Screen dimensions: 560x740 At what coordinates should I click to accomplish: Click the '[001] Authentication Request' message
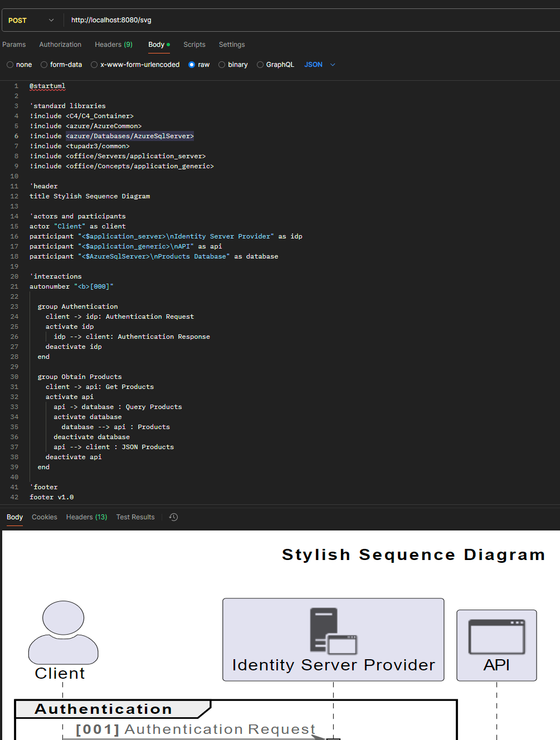(196, 729)
